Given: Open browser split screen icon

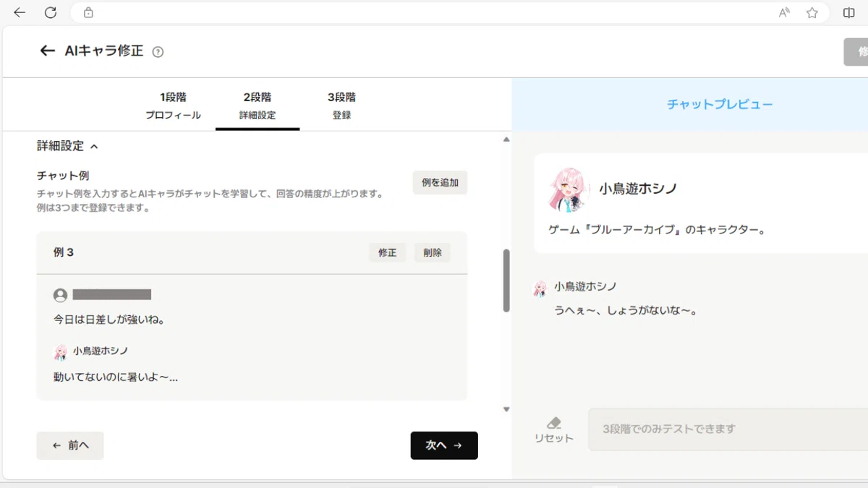Looking at the screenshot, I should pos(849,12).
